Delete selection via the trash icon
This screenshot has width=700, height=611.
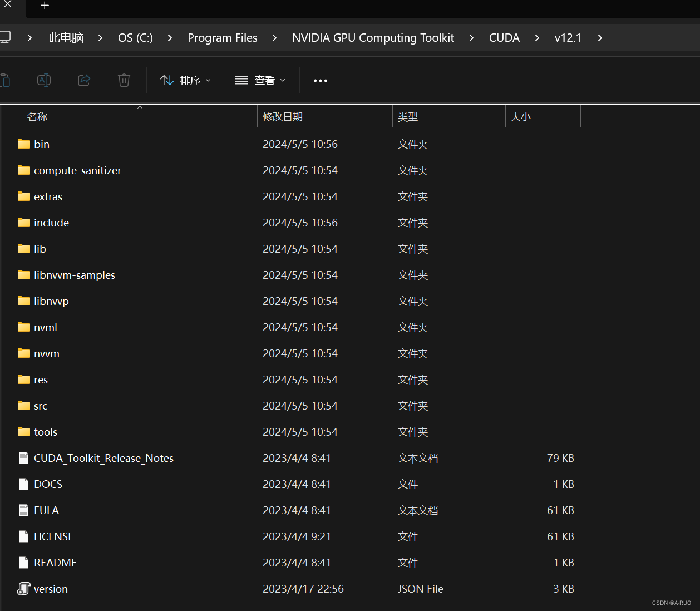(124, 80)
